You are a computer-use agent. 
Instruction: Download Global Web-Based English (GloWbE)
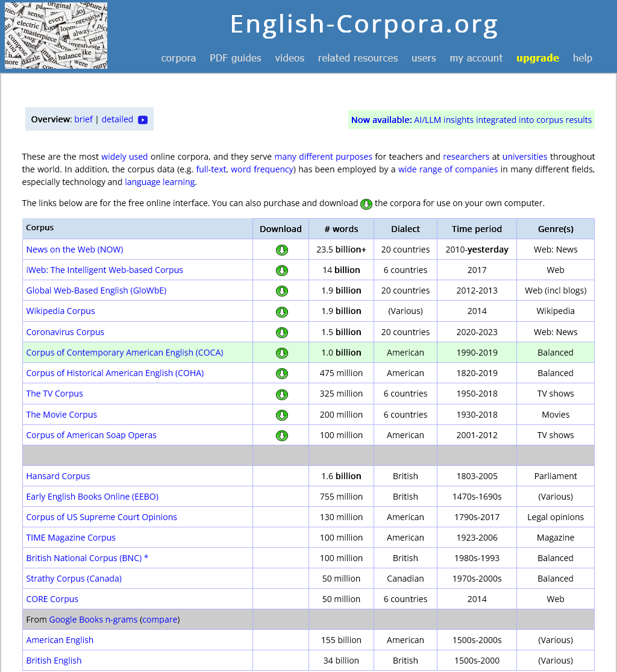281,290
